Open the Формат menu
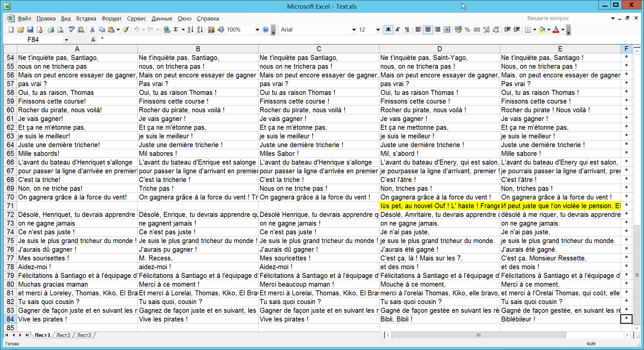Screen dimensions: 644x350 point(111,19)
